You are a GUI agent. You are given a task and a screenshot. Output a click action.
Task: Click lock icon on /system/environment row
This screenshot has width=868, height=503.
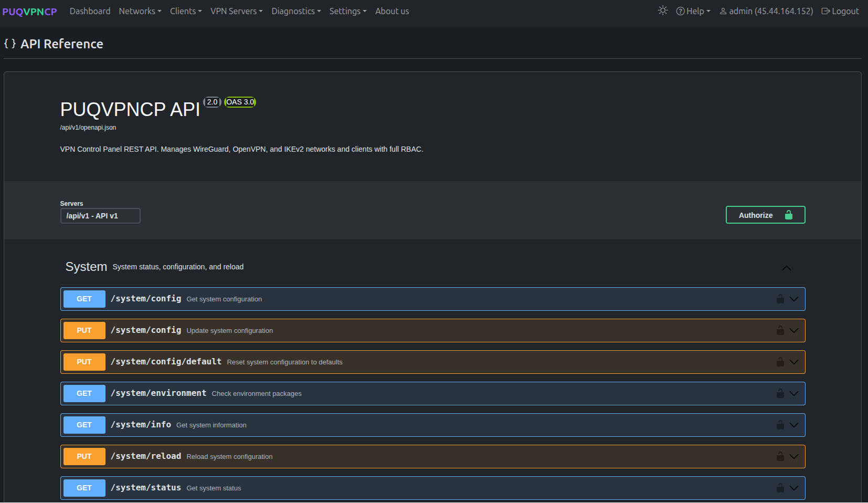[x=780, y=393]
